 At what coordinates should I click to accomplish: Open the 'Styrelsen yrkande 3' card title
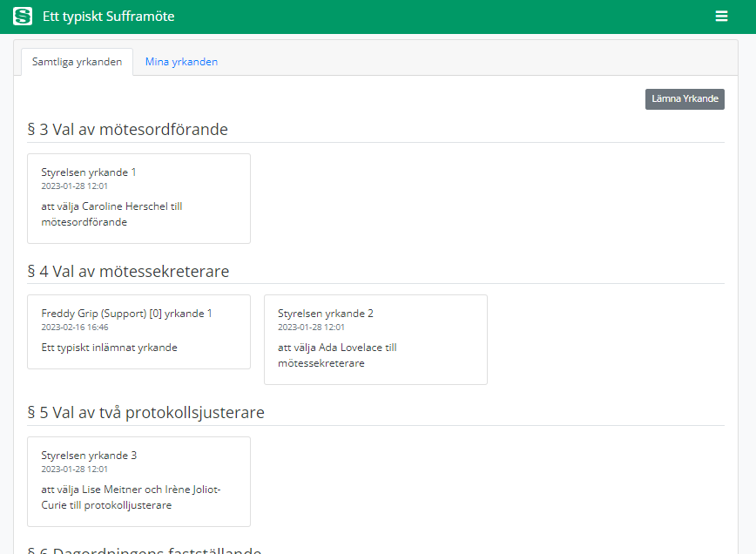[x=89, y=456]
